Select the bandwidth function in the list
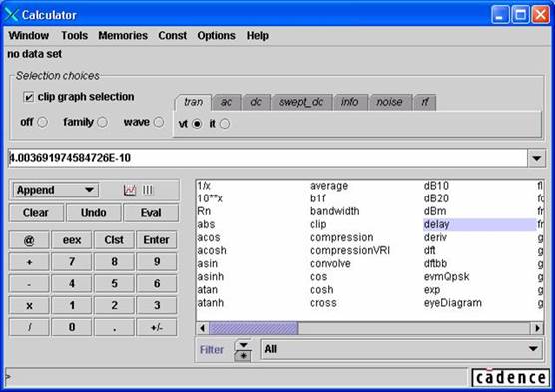The image size is (555, 392). (334, 211)
